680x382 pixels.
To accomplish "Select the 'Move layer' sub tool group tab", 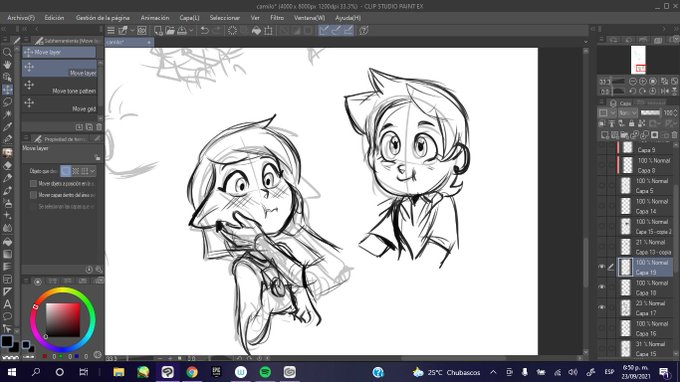I will click(x=59, y=52).
